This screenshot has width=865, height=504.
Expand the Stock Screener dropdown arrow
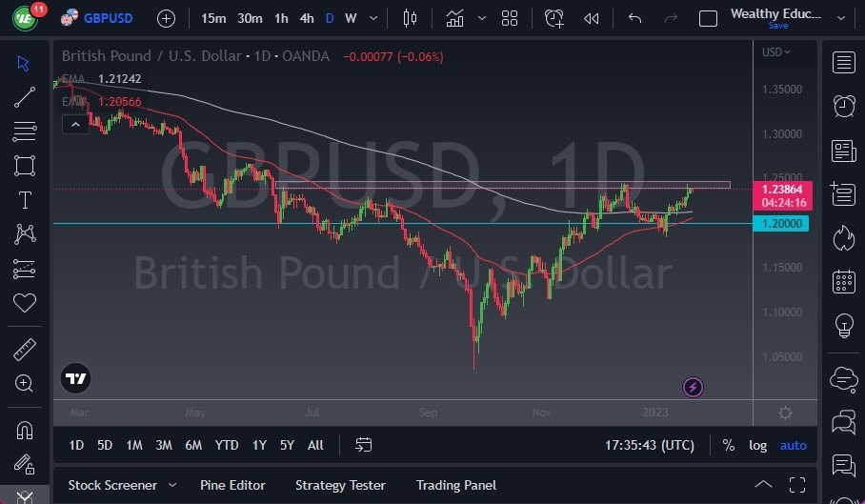pyautogui.click(x=172, y=485)
